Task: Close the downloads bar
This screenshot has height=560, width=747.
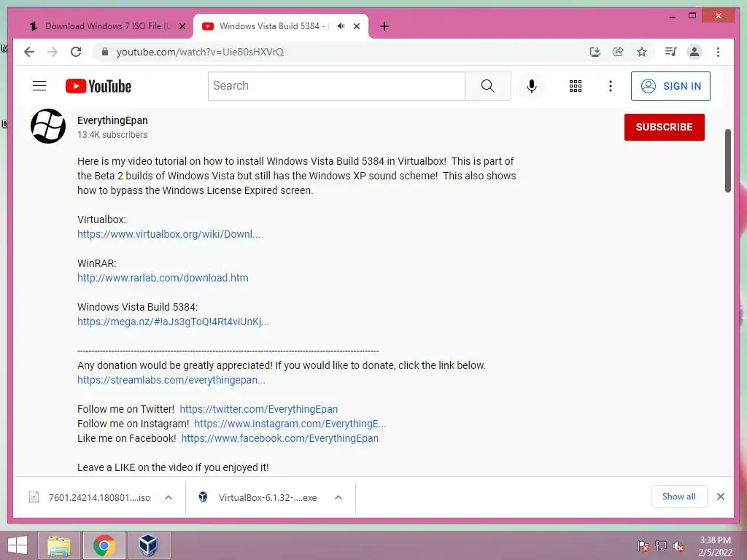Action: pyautogui.click(x=720, y=497)
